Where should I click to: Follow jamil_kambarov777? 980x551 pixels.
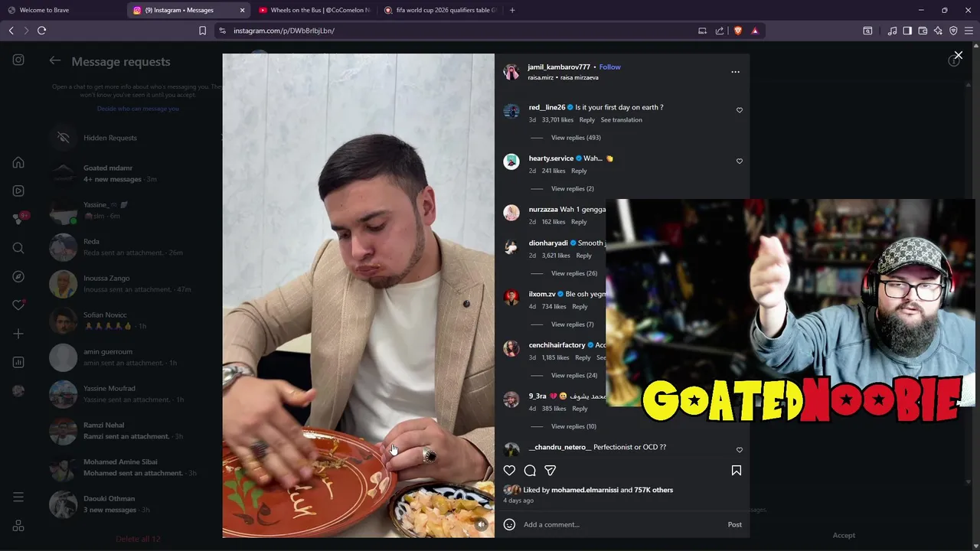tap(610, 67)
